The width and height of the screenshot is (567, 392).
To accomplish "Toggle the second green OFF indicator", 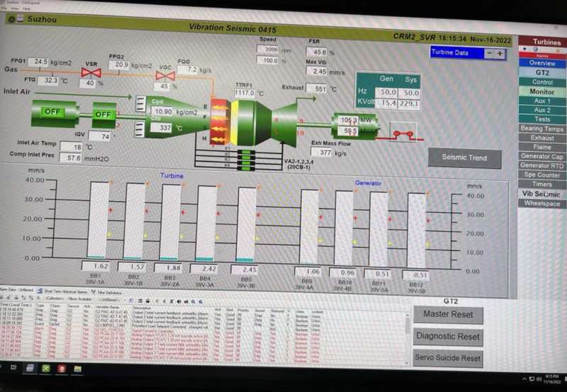I will tap(104, 114).
